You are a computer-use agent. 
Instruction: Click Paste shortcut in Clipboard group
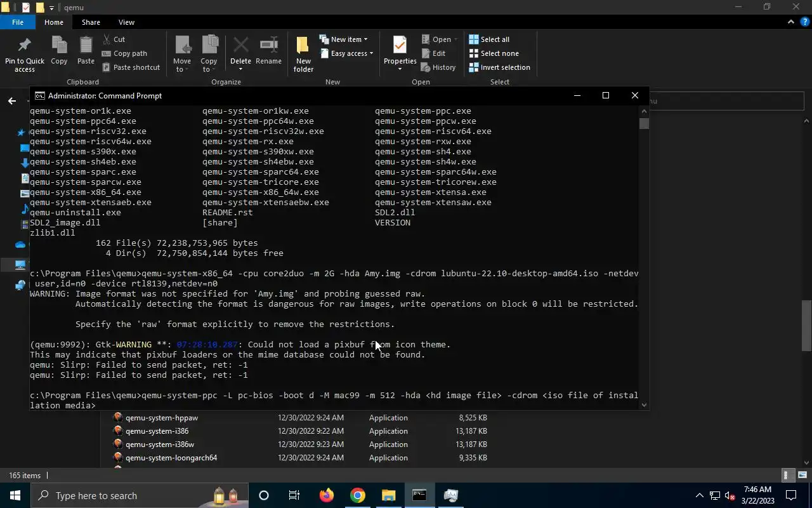tap(131, 67)
